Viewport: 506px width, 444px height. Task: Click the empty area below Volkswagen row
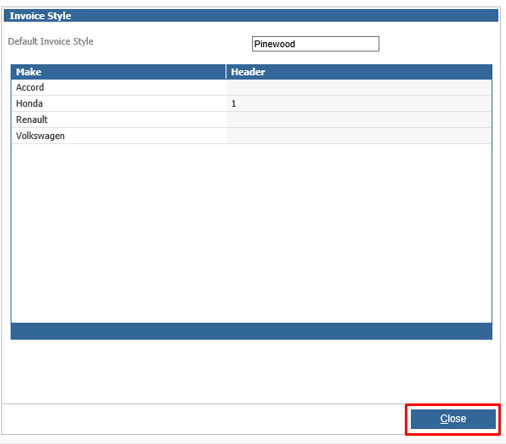pyautogui.click(x=251, y=233)
